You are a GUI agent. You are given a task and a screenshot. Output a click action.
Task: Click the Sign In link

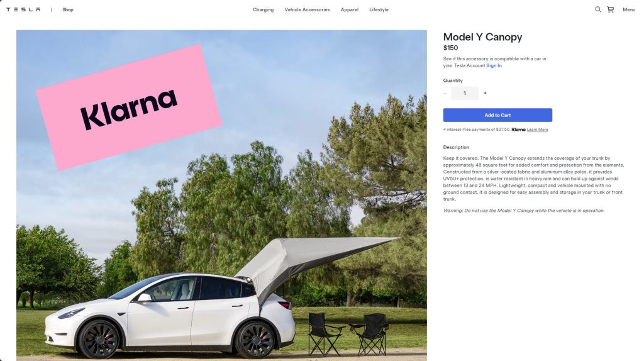click(x=494, y=65)
